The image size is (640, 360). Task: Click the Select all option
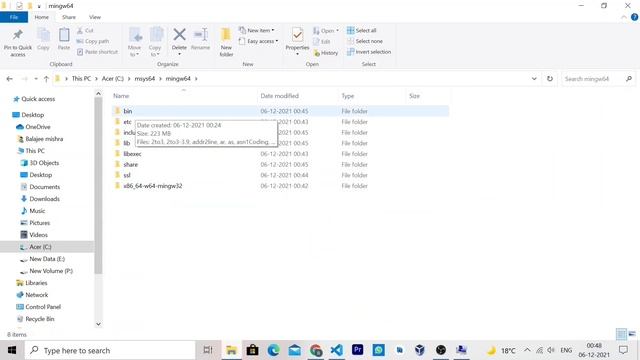click(362, 30)
